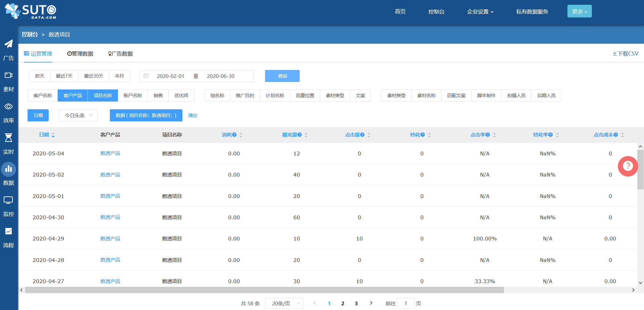644x310 pixels.
Task: Click the 控制台 breadcrumb link
Action: point(30,34)
